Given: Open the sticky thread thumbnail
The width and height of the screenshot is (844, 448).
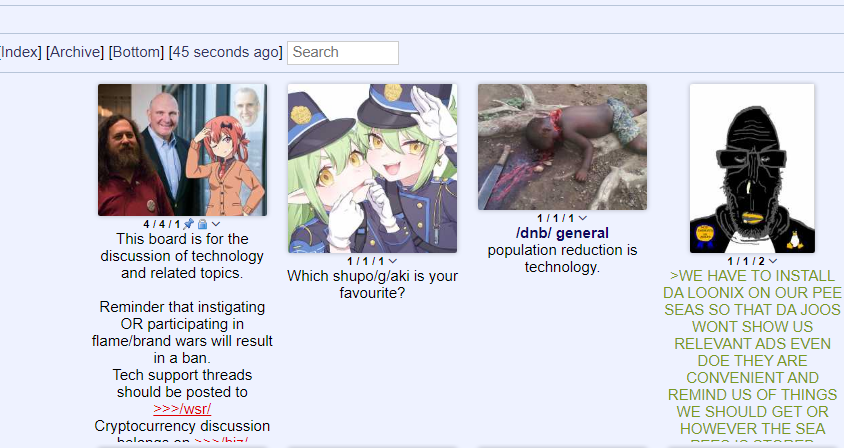Looking at the screenshot, I should click(x=182, y=150).
